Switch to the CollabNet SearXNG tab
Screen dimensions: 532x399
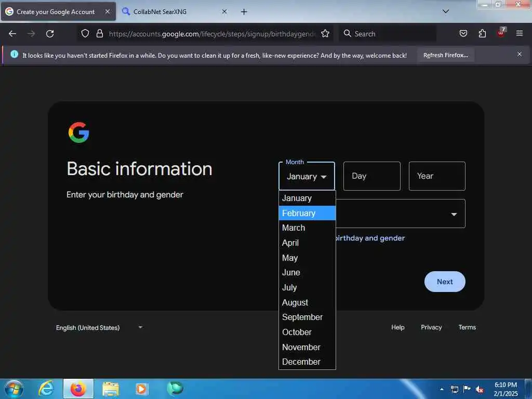[x=175, y=11]
